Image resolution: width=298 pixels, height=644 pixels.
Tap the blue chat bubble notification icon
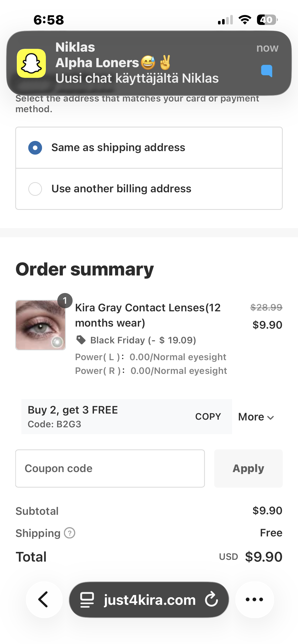tap(267, 70)
